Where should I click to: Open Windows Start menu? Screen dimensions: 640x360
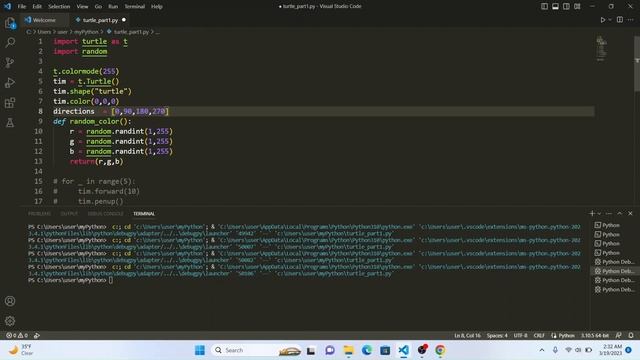point(200,350)
